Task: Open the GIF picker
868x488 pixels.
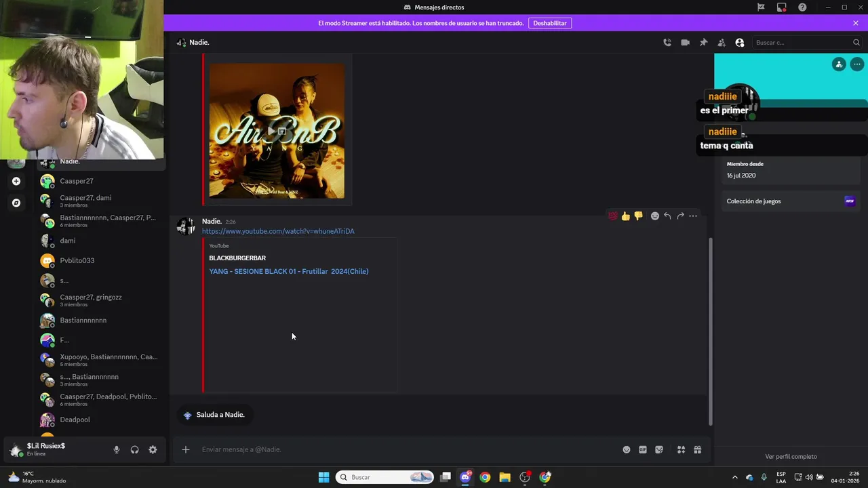Action: [x=643, y=449]
